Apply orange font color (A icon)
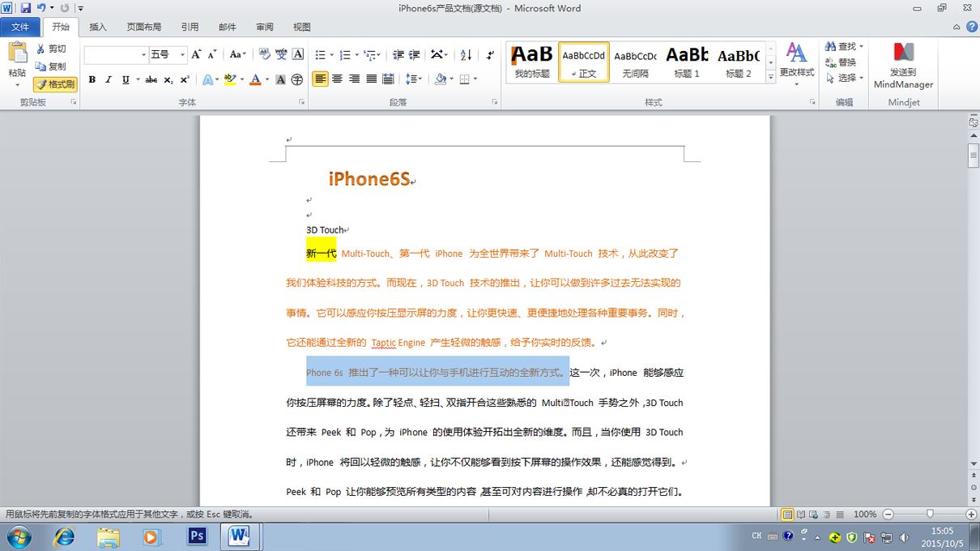 [x=255, y=79]
